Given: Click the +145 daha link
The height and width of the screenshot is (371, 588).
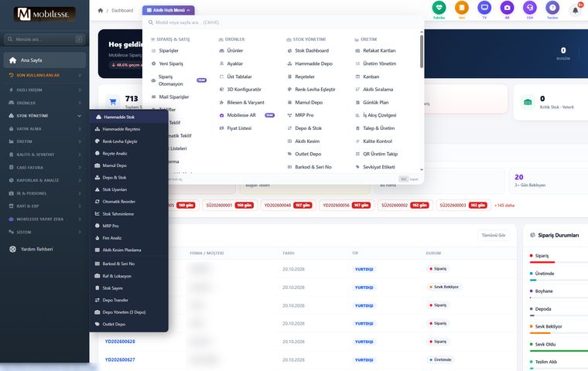Looking at the screenshot, I should (504, 206).
